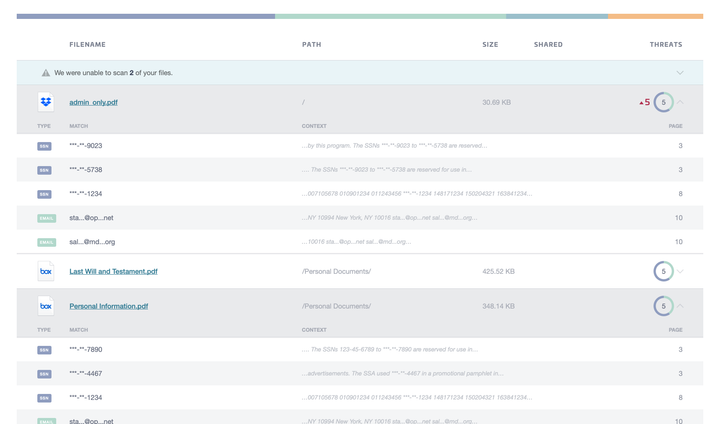
Task: Click the Dropbox icon beside admin_only.pdf
Action: (x=45, y=102)
